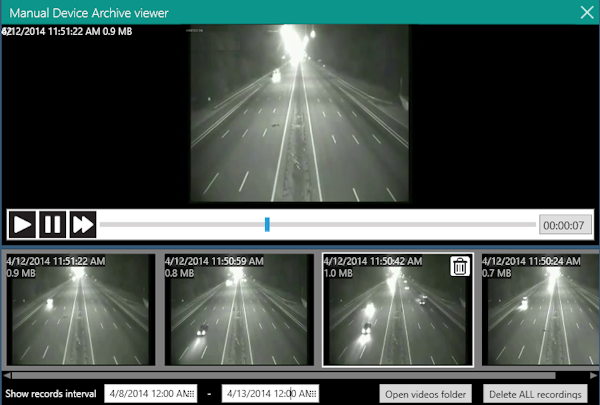Open the 11:50:24 AM 0.7 MB recording
Viewport: 600px width, 405px height.
(540, 310)
